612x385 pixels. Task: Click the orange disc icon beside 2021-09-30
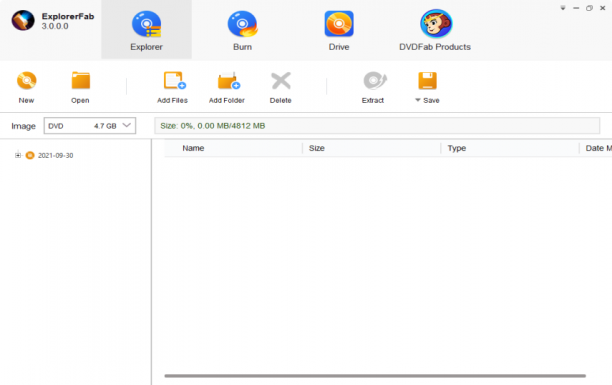pyautogui.click(x=30, y=155)
